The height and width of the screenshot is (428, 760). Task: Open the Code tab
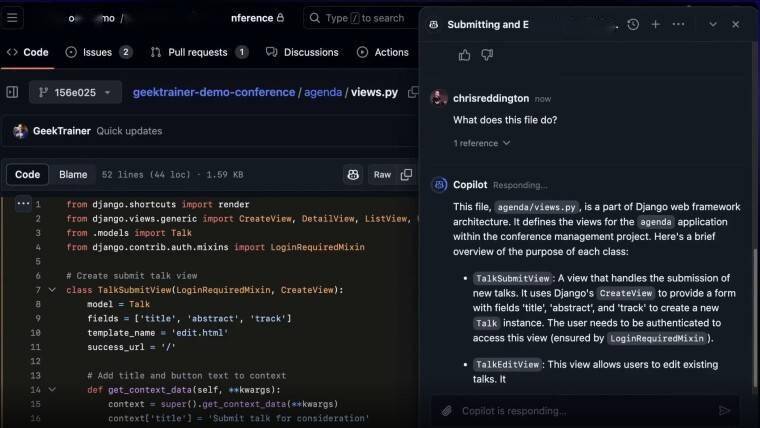28,52
